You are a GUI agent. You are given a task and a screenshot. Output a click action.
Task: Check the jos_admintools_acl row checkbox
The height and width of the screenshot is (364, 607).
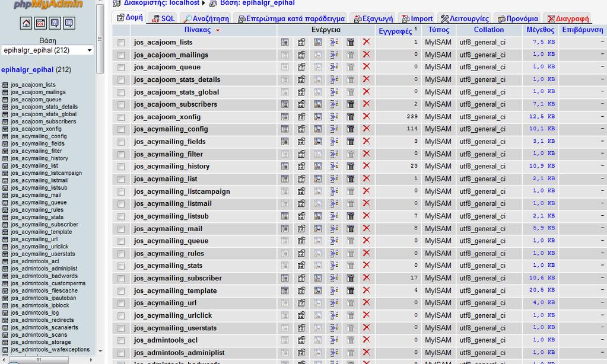point(121,340)
